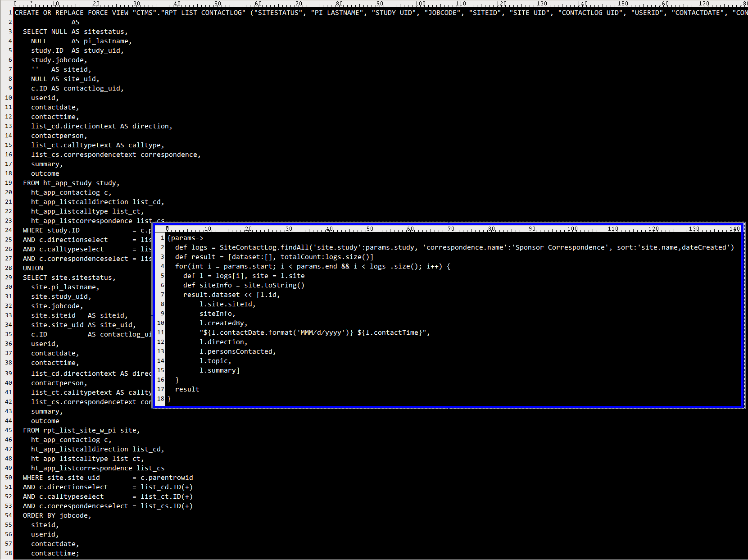Click the "outcome" text on line 18

click(x=45, y=173)
